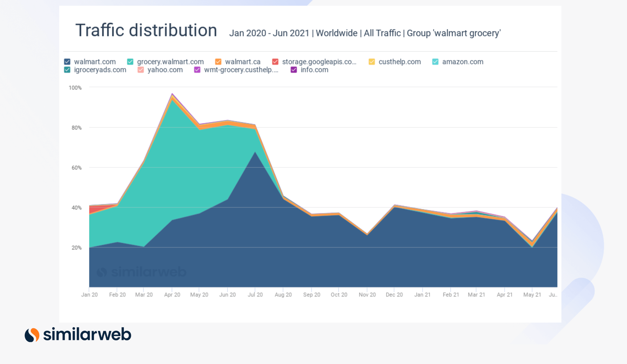Click the 60% y-axis label
This screenshot has width=627, height=364.
point(77,168)
